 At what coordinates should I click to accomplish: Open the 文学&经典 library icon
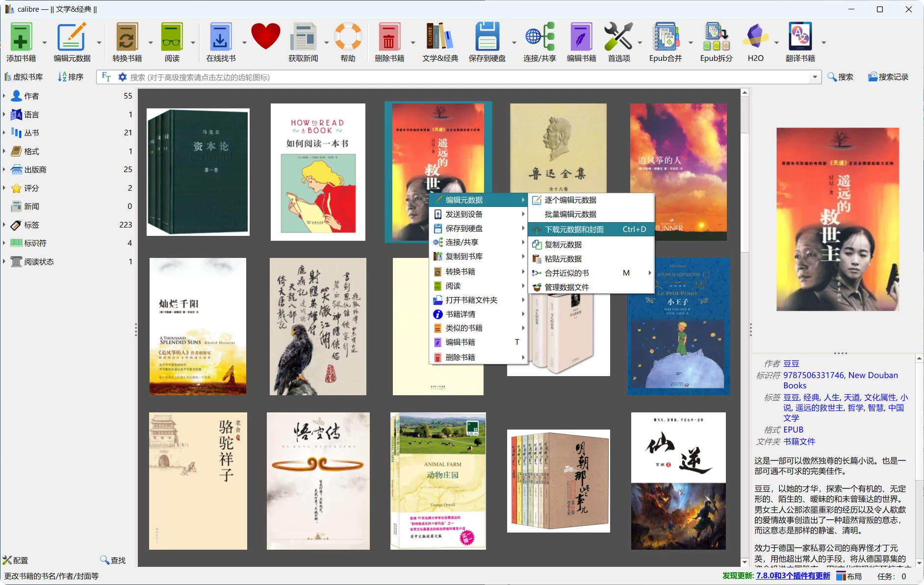[440, 37]
